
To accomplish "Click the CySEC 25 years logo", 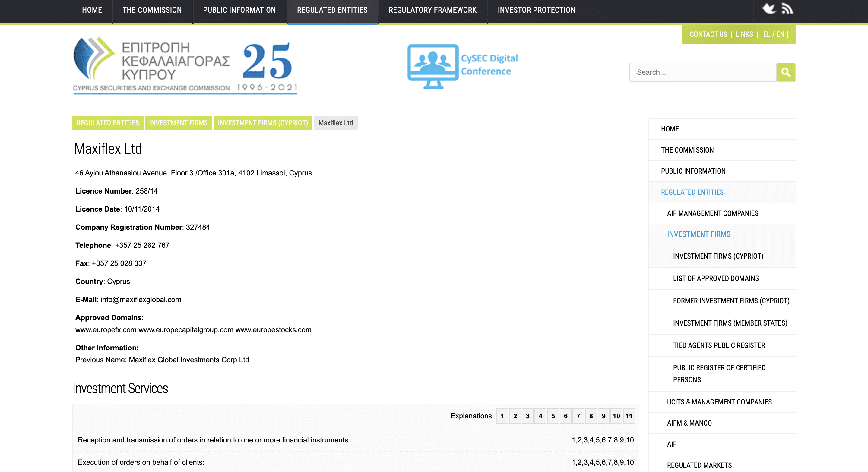I will tap(185, 66).
